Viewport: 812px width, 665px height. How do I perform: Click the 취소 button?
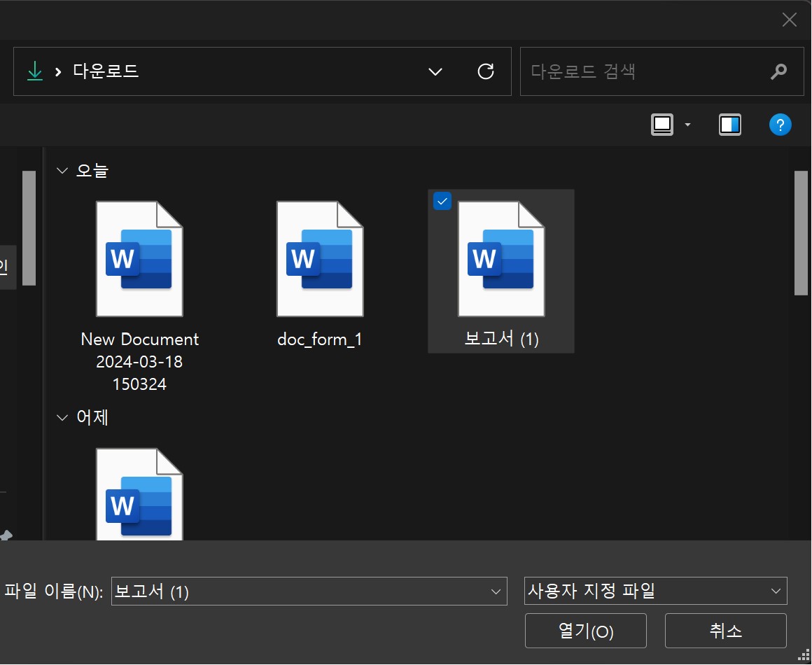(x=725, y=631)
